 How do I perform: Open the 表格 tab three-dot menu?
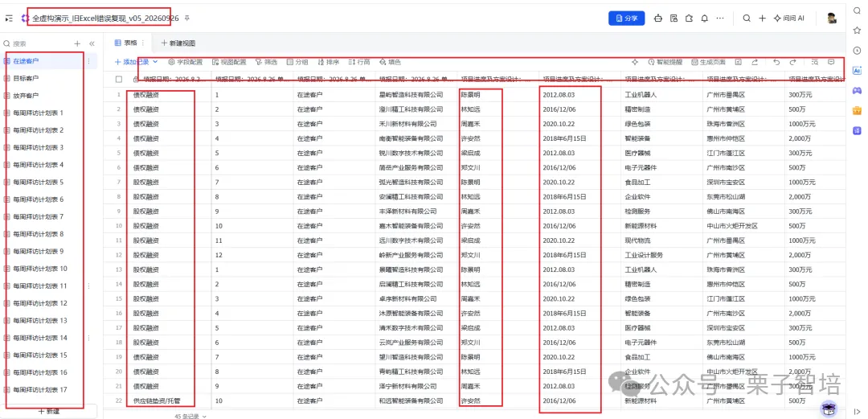[x=143, y=43]
